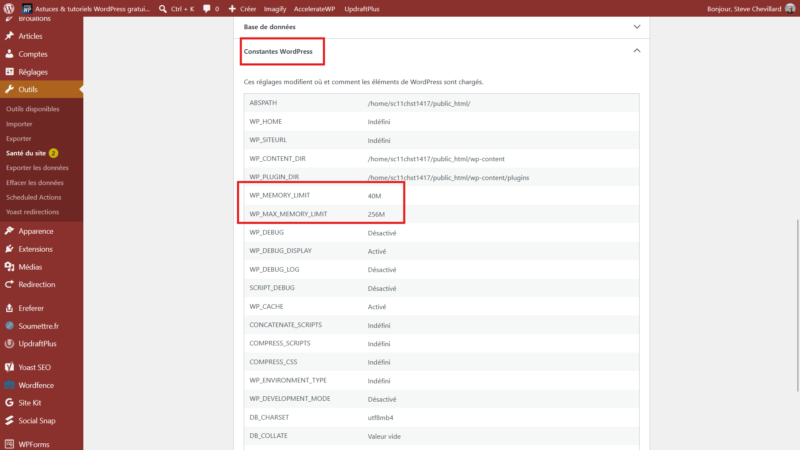This screenshot has width=800, height=450.
Task: Open the Yoast redirections link
Action: click(33, 212)
